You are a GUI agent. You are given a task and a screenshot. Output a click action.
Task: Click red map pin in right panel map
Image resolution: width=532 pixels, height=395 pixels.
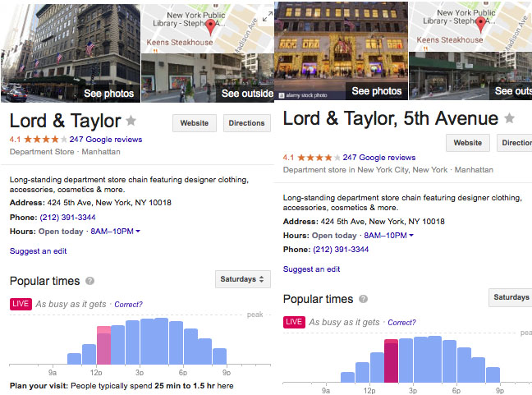click(x=480, y=25)
